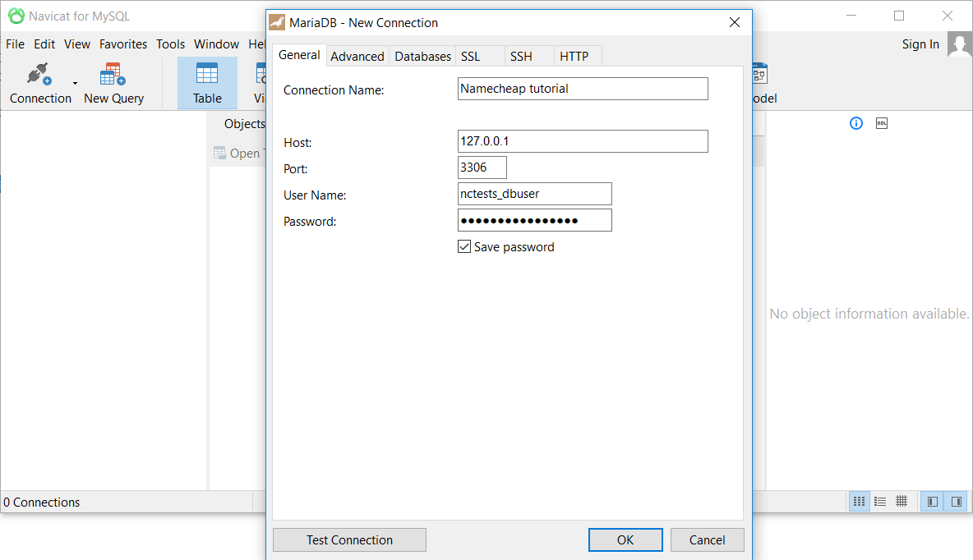This screenshot has width=973, height=560.
Task: Click the Navicat logo in title bar
Action: [x=16, y=16]
